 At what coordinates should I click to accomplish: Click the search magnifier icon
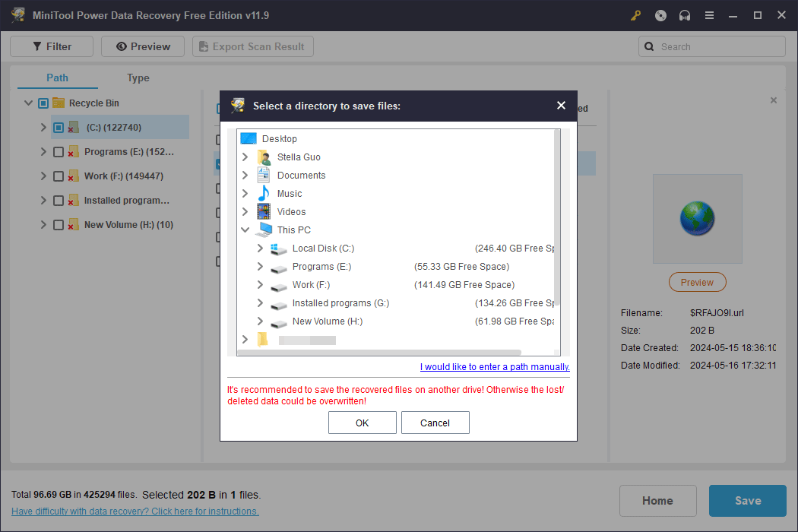(649, 46)
